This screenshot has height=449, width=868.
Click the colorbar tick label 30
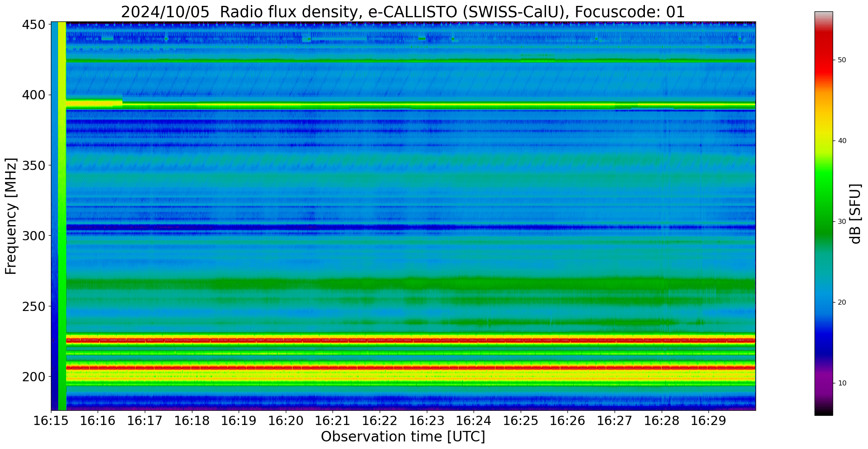tap(842, 222)
